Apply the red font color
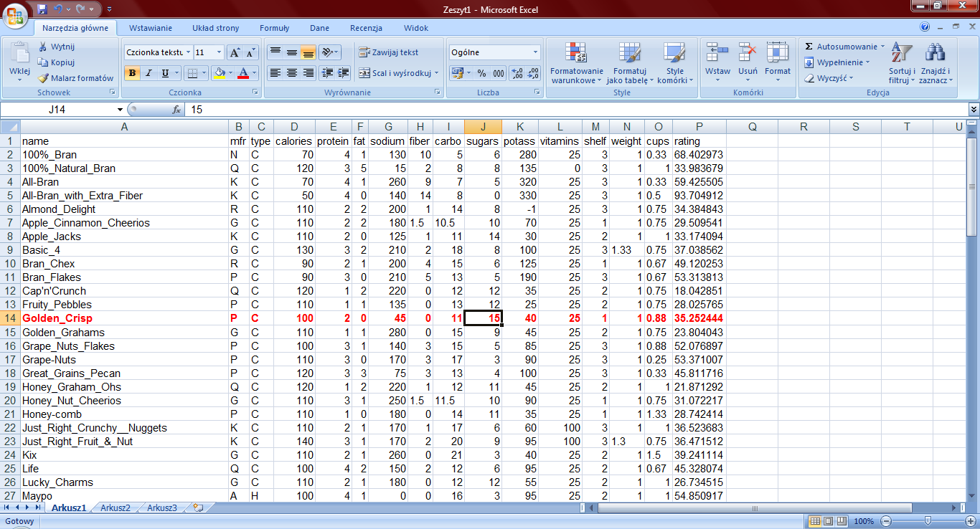 [x=244, y=73]
